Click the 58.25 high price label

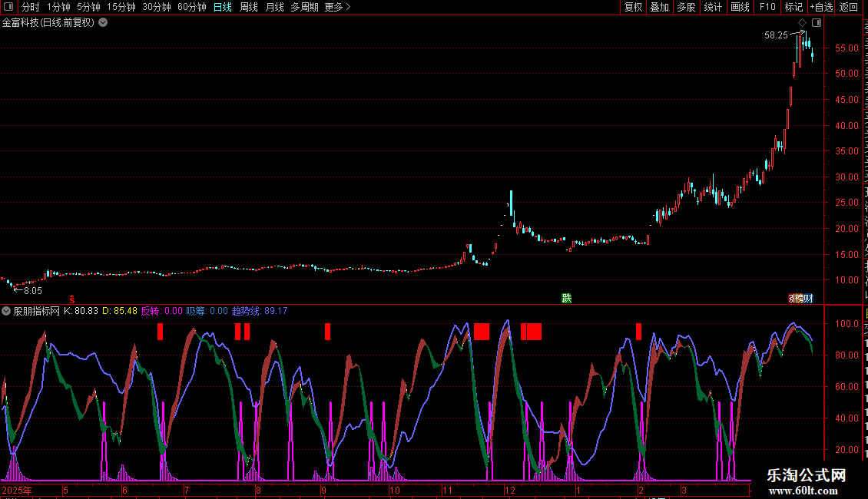click(776, 35)
